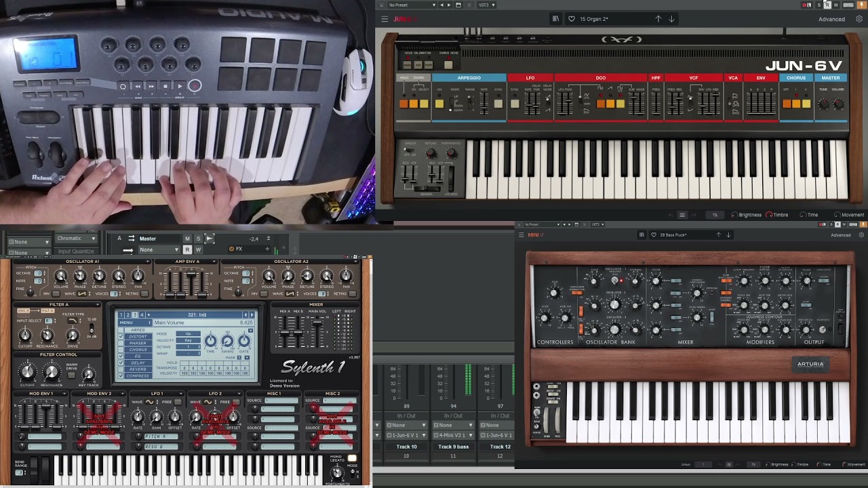Image resolution: width=868 pixels, height=488 pixels.
Task: Select Sylenth1 part tab 1
Action: tap(122, 314)
